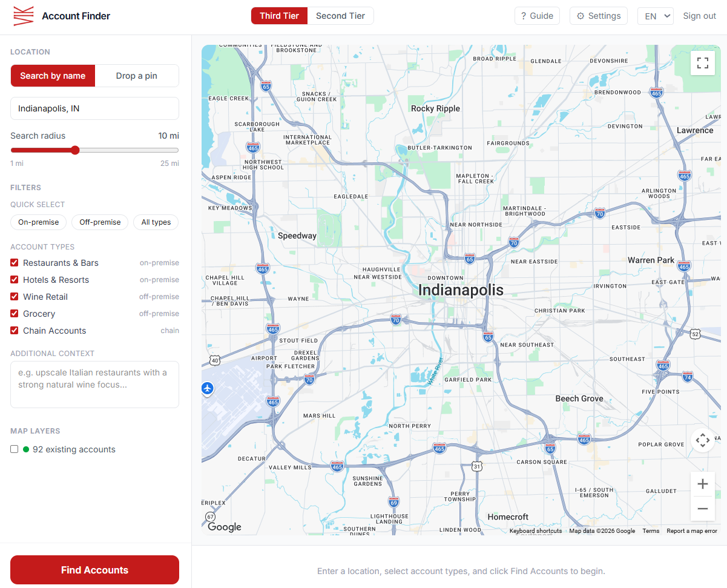Uncheck Grocery account type
727x588 pixels.
[x=15, y=314]
